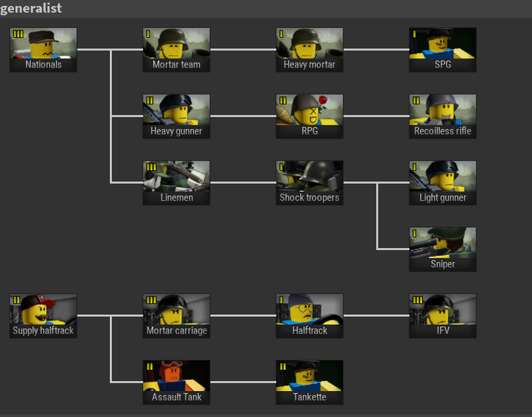Click the Halftrack vehicle card
The width and height of the screenshot is (532, 417).
309,316
